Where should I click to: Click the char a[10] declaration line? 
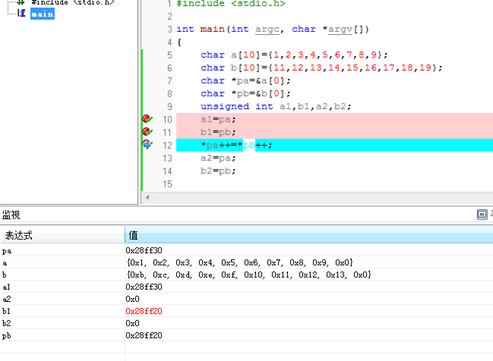pos(294,55)
